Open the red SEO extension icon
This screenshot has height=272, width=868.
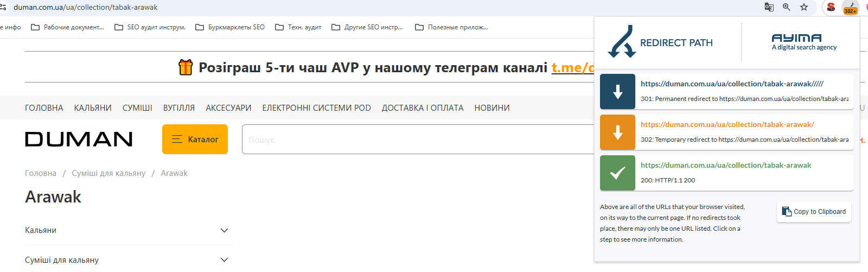click(831, 7)
